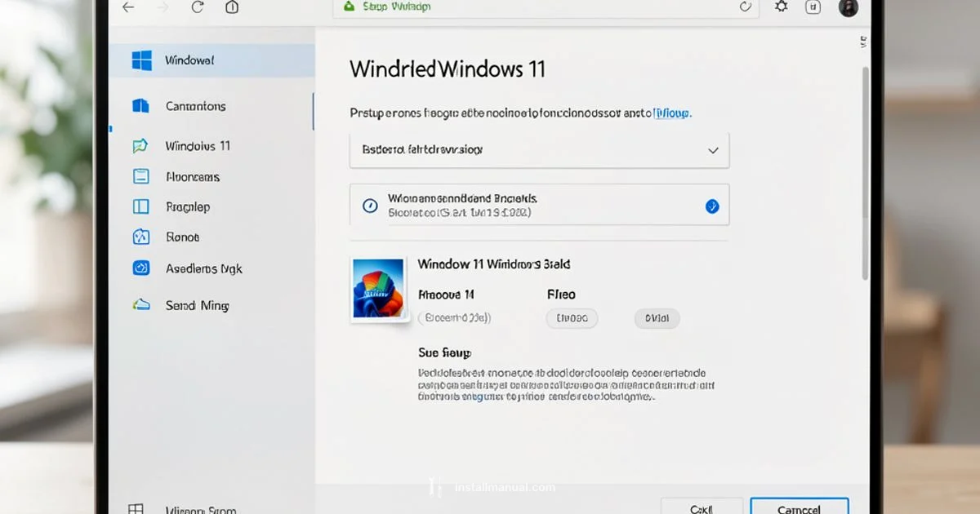Screen dimensions: 980x514
Task: Expand the browser settings gear menu
Action: (780, 7)
